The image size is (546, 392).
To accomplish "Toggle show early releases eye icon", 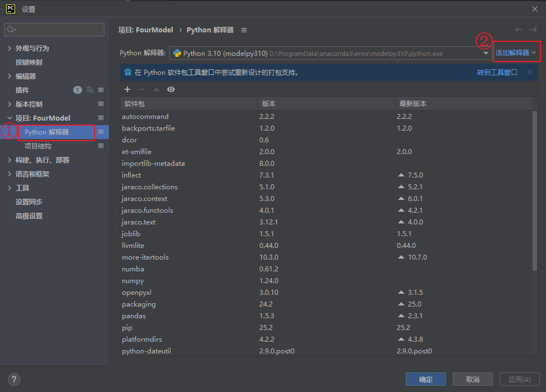I will point(171,89).
